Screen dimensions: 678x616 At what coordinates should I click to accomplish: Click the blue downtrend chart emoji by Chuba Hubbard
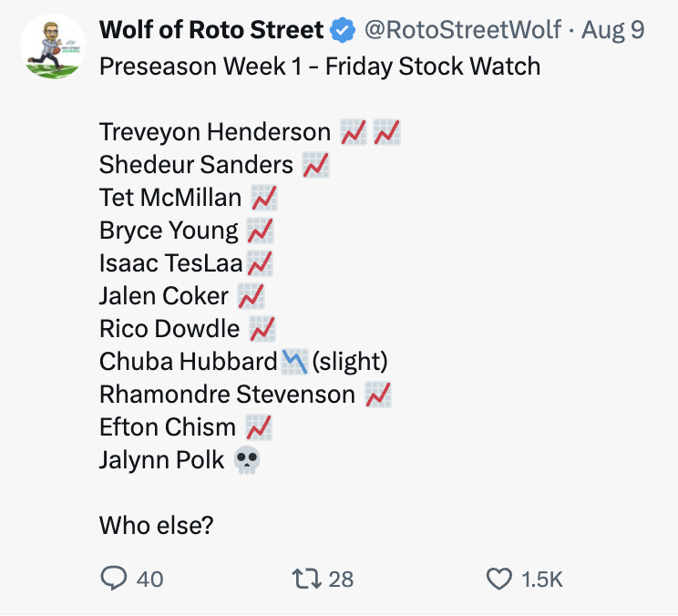tap(295, 362)
